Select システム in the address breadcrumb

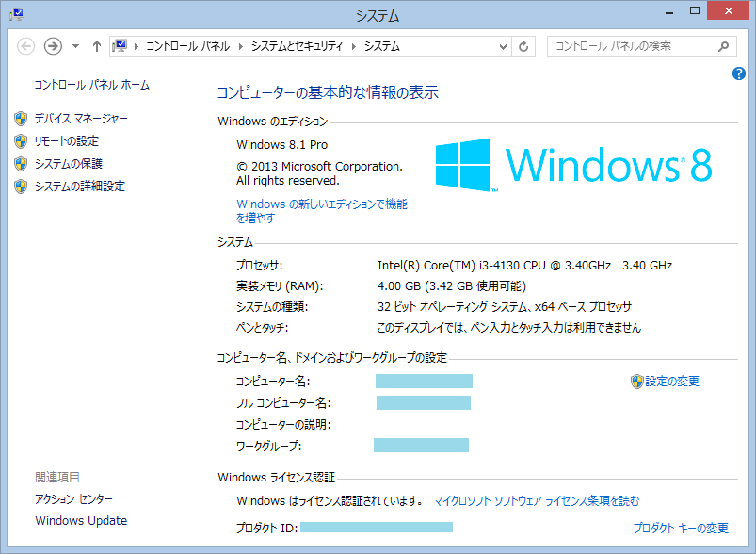pyautogui.click(x=382, y=46)
